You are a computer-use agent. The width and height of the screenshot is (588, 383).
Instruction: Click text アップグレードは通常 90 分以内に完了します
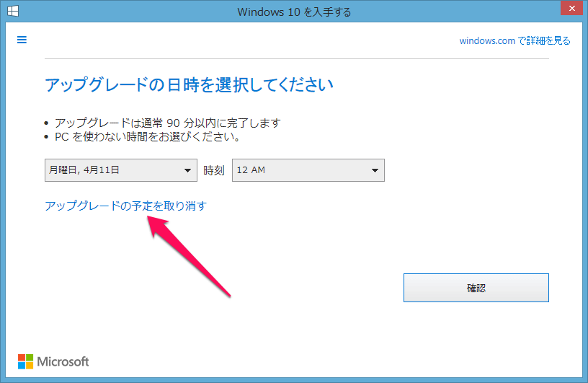[168, 123]
